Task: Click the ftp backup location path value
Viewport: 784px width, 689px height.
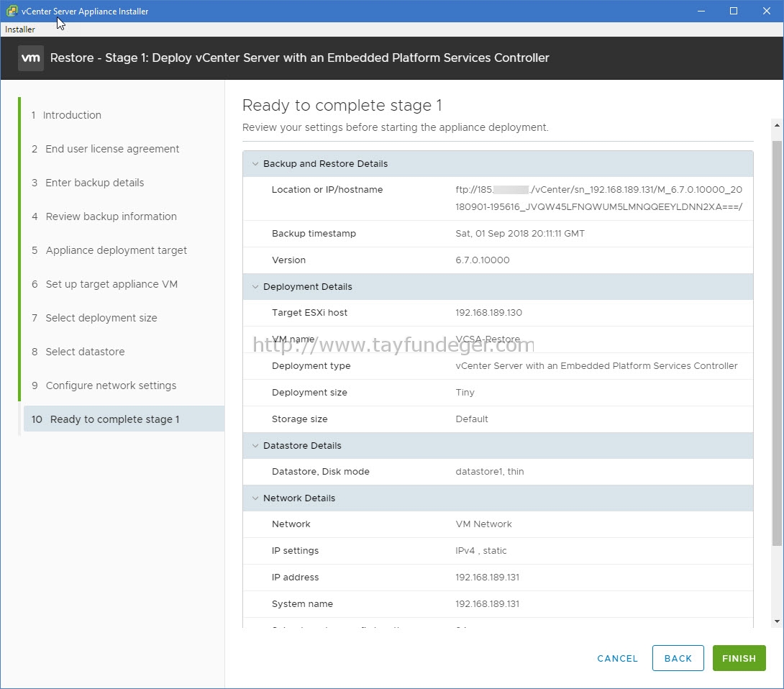Action: (x=599, y=198)
